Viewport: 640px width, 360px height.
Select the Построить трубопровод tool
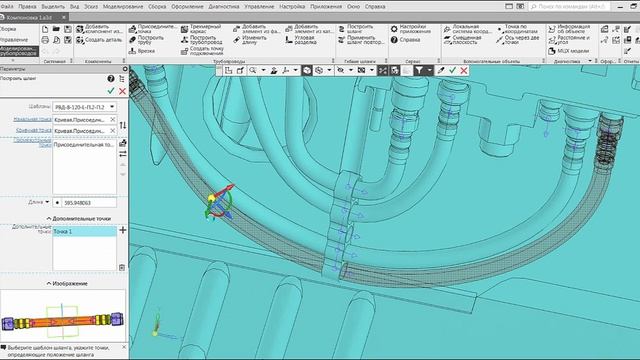pos(202,40)
